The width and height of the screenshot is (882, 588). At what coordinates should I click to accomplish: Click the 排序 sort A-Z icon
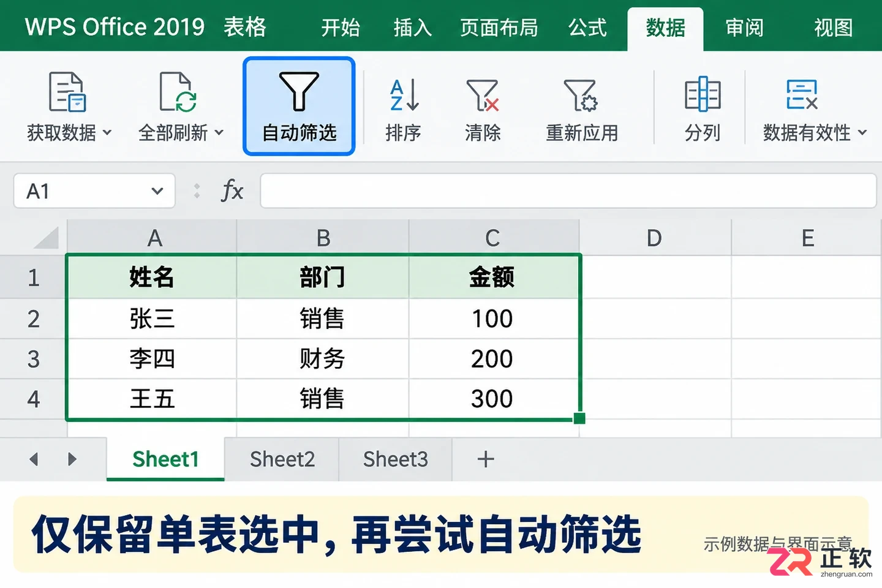[x=404, y=95]
